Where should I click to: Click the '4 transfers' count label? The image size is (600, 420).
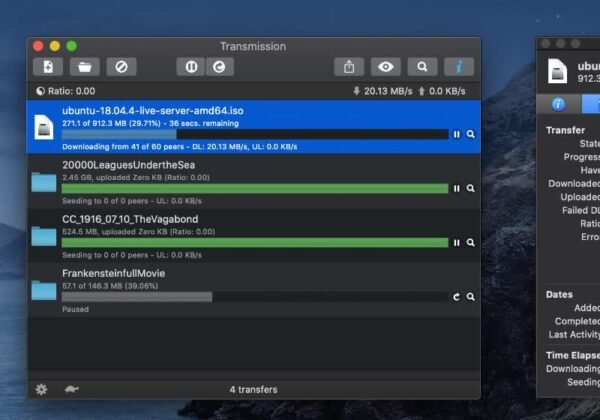point(253,390)
